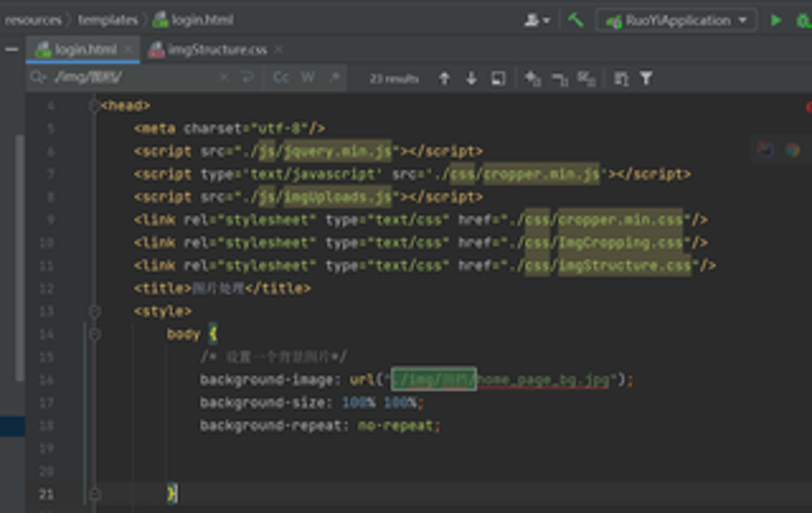Run RuoYiApplication with the green play button
This screenshot has width=812, height=513.
[776, 20]
